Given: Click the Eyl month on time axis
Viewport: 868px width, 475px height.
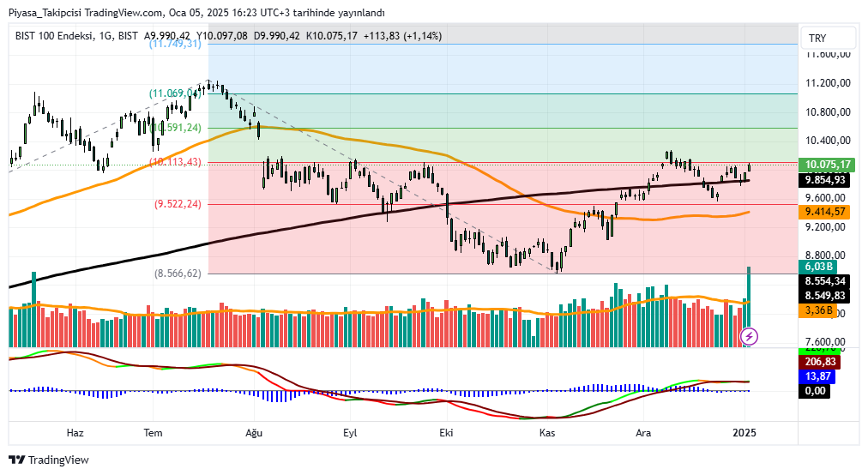Looking at the screenshot, I should coord(350,433).
